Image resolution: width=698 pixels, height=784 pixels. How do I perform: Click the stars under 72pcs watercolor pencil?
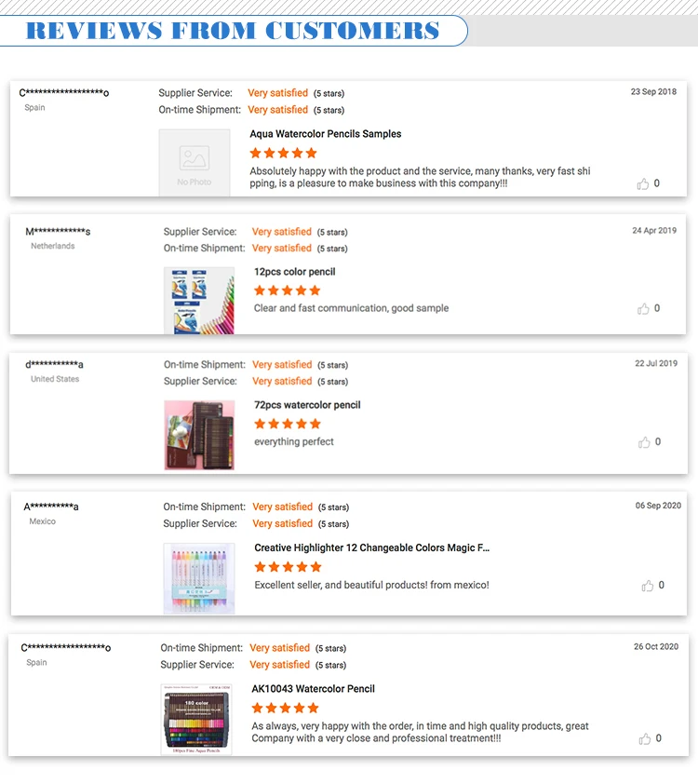(288, 424)
